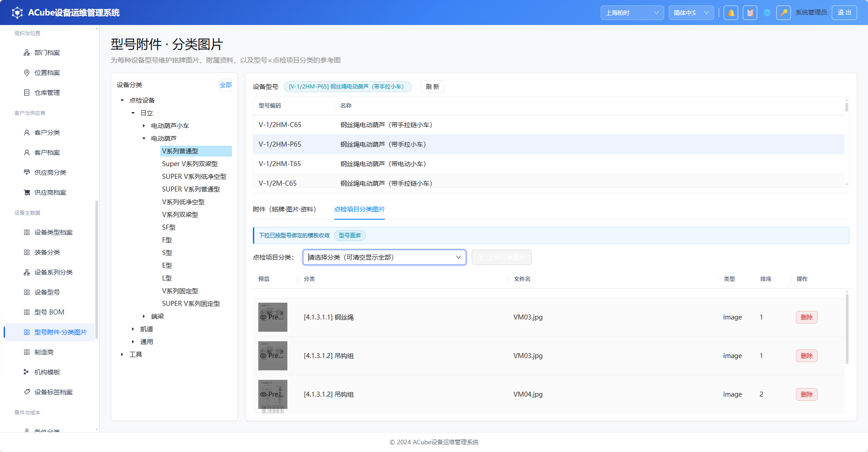868x452 pixels.
Task: Open the notification bell icon
Action: (731, 13)
